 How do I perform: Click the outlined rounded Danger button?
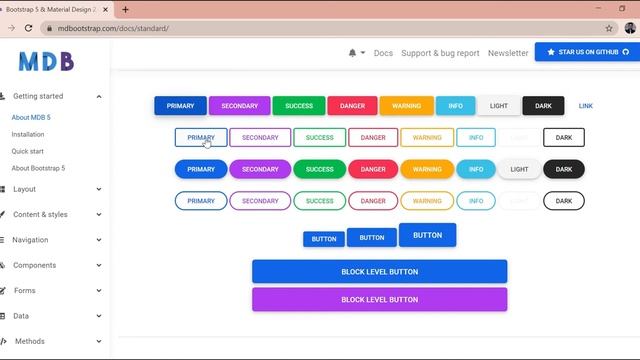[373, 201]
